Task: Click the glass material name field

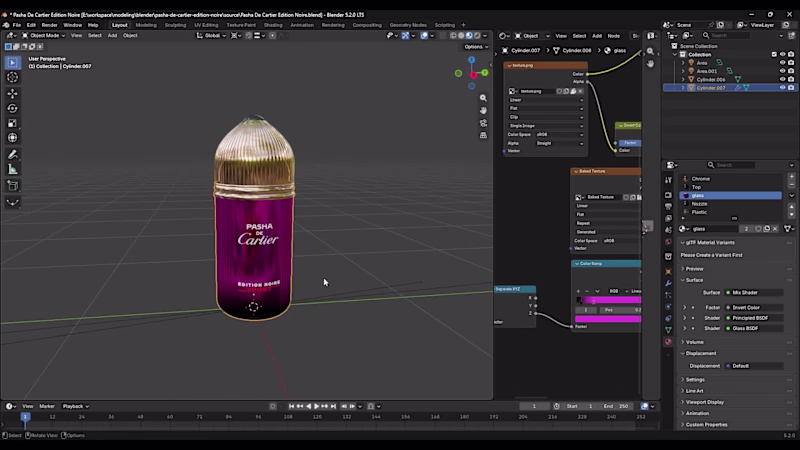Action: click(x=713, y=229)
